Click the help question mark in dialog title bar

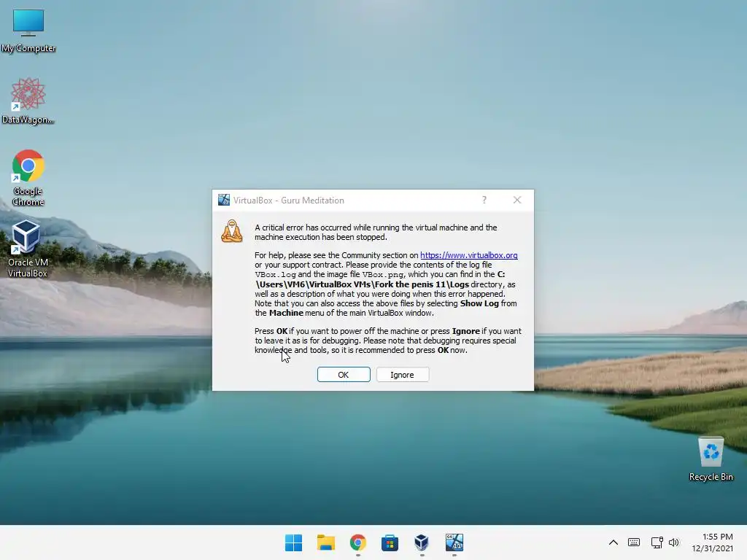point(484,200)
